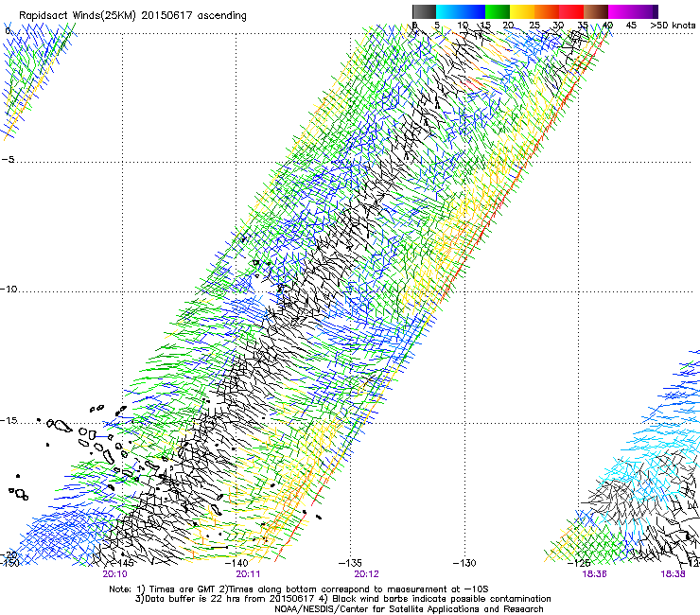Click the brown 35-40 knots legend swatch
The width and height of the screenshot is (700, 615).
pos(596,11)
